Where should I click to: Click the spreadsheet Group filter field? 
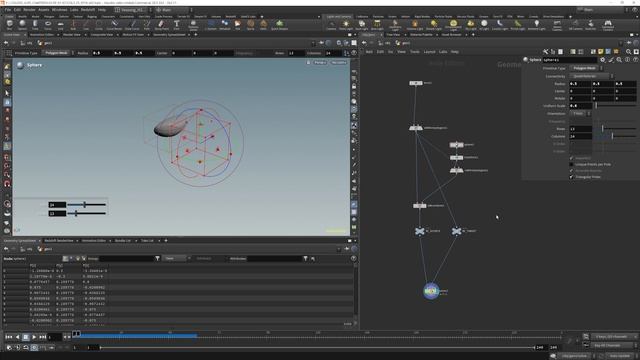point(126,258)
